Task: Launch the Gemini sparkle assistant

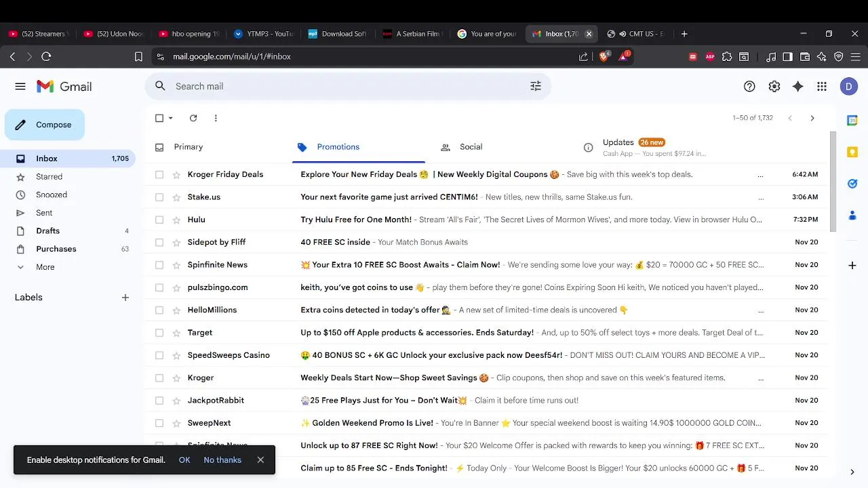Action: (x=798, y=86)
